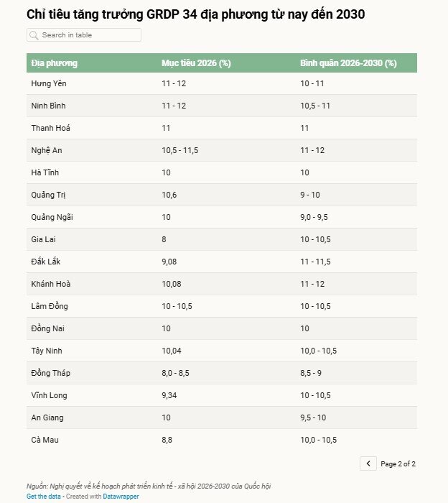Select the Quảng Trị row name

pos(49,195)
